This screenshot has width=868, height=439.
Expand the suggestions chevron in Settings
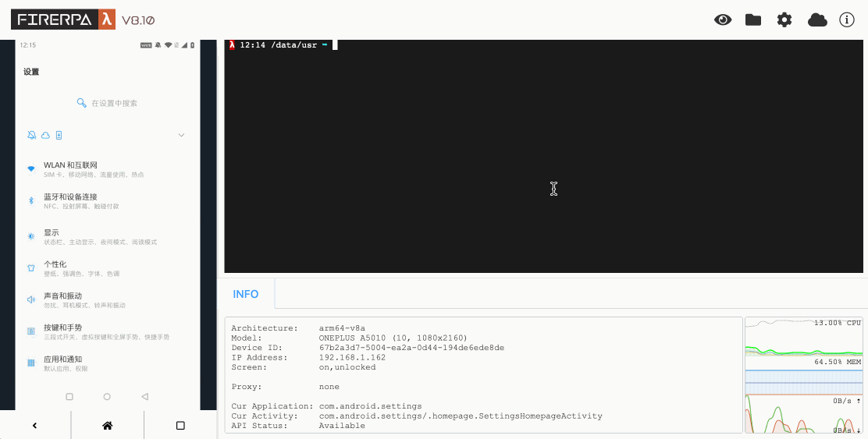pos(181,135)
